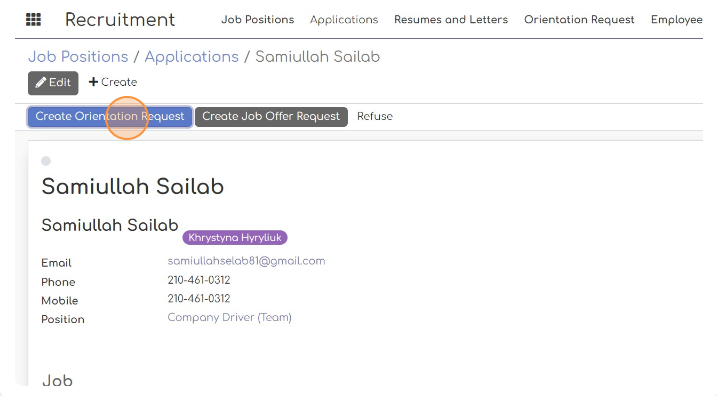Go to Resumes and Letters menu
The image size is (717, 396).
coord(451,20)
